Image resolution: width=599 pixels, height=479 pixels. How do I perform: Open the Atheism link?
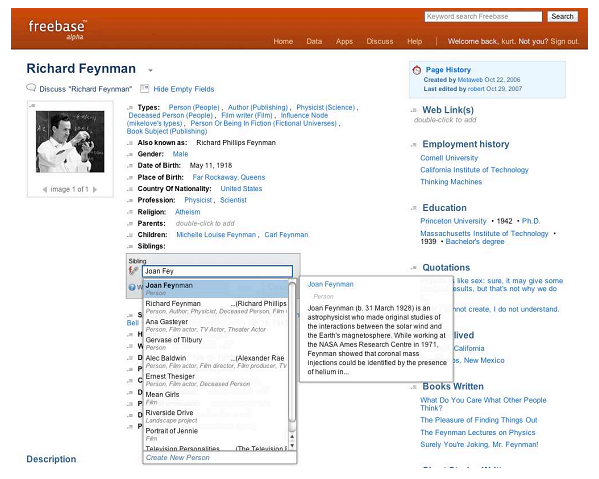(187, 212)
